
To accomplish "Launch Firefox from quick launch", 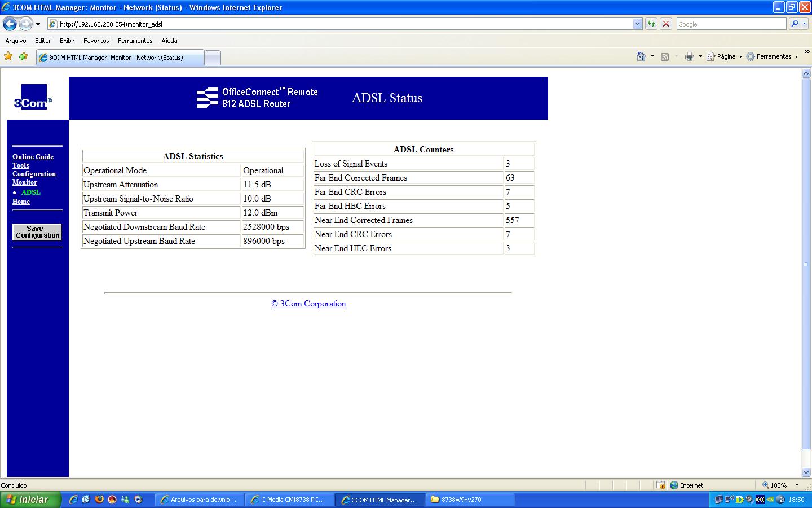I will point(99,500).
